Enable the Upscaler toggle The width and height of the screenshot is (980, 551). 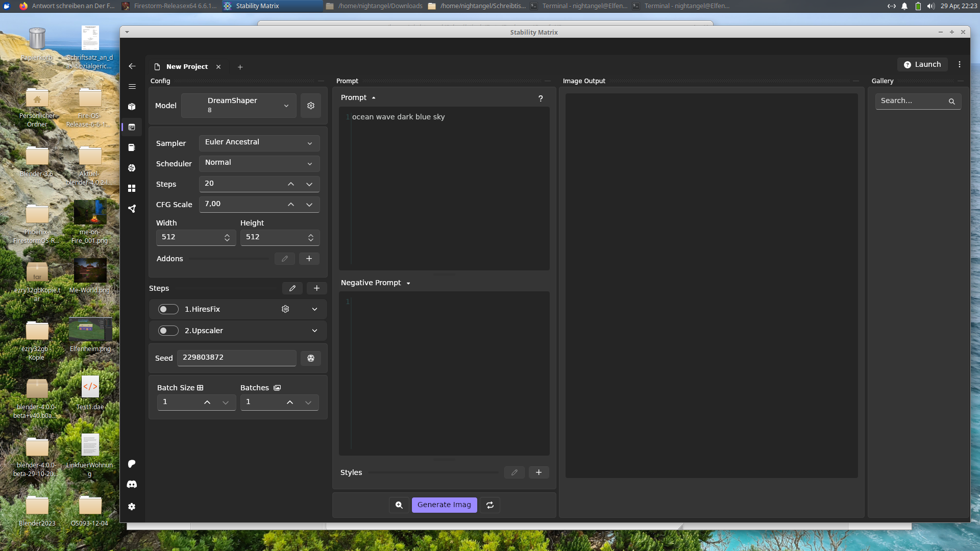coord(168,331)
